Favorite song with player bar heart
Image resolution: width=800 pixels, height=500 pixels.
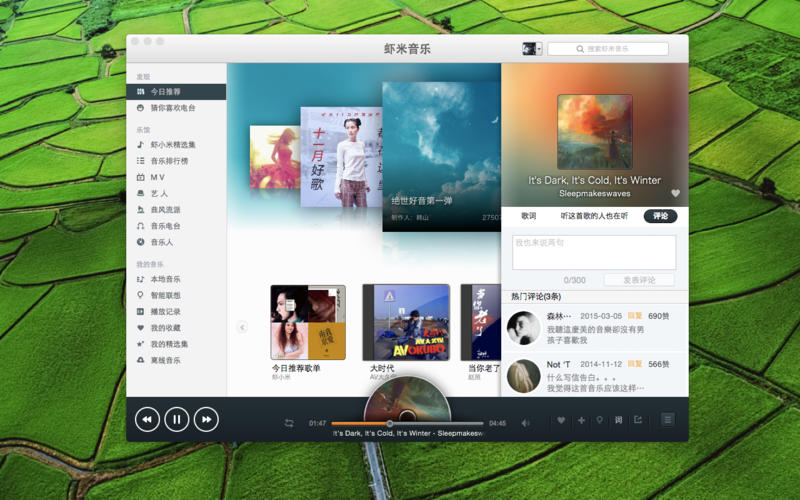561,420
